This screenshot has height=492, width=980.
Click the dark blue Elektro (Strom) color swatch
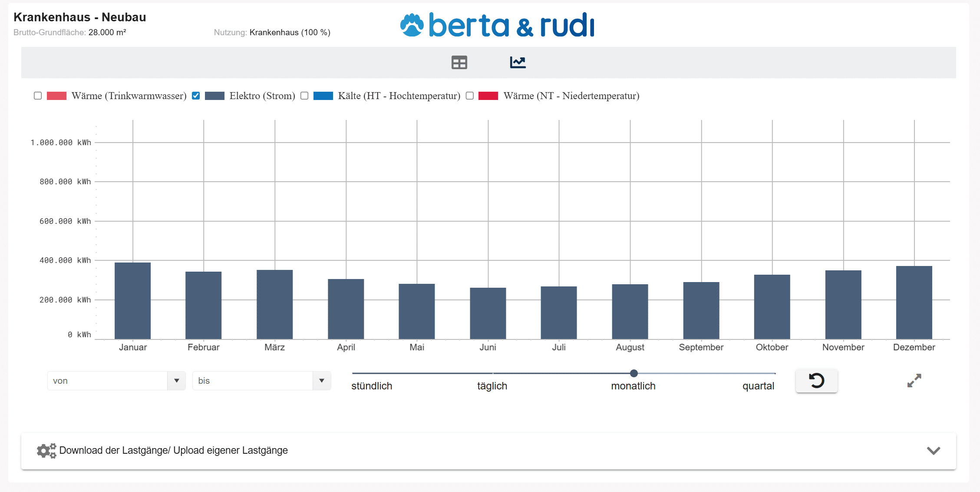[214, 96]
